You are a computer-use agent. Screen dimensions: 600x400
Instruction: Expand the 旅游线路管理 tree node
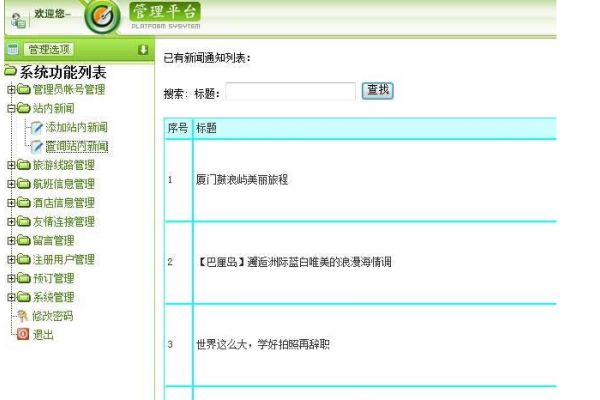click(11, 165)
